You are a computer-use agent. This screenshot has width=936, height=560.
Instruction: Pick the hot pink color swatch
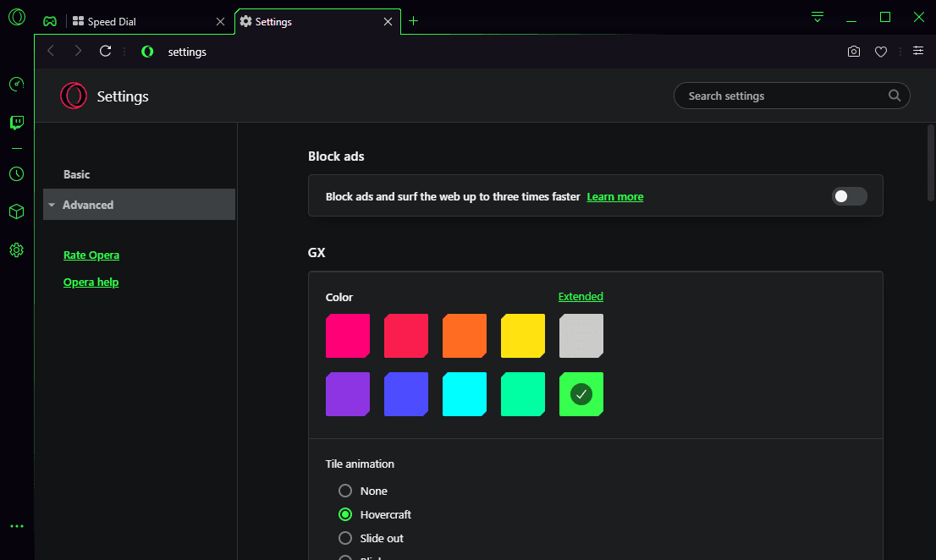[x=348, y=336]
